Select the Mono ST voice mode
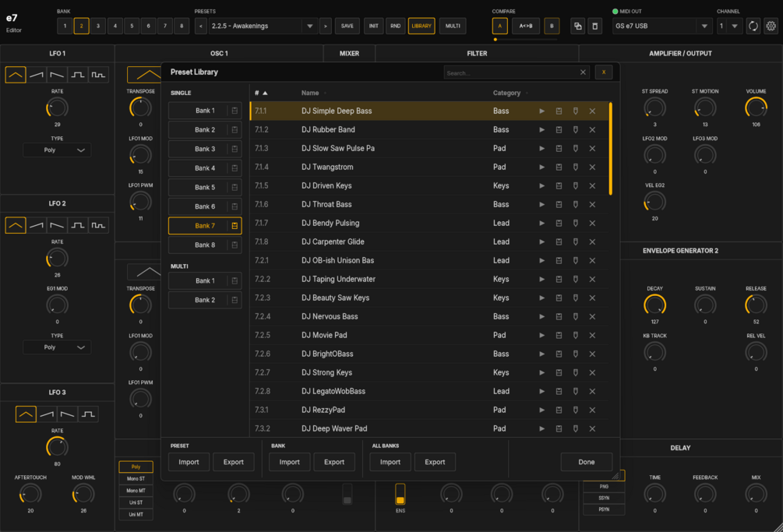Screen dimensions: 783x532 point(136,478)
